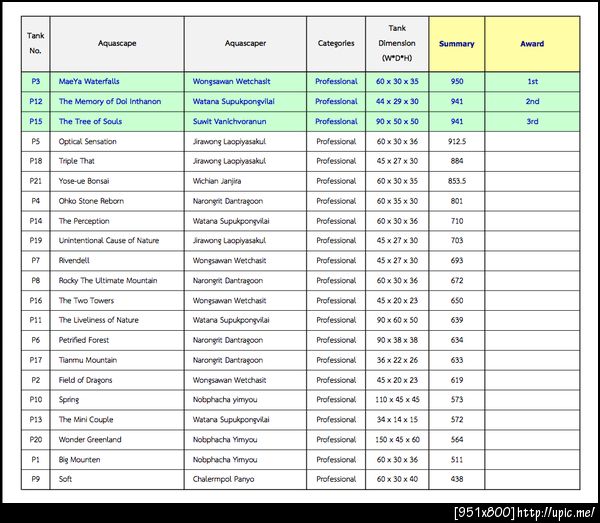The width and height of the screenshot is (600, 523).
Task: Click tank number 'P12'
Action: click(x=36, y=101)
